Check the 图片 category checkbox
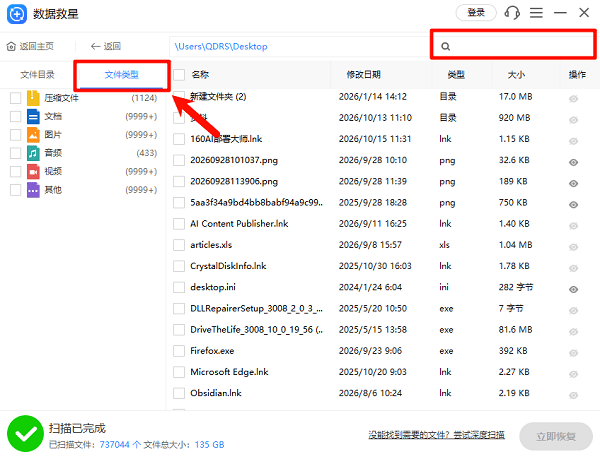 (15, 135)
